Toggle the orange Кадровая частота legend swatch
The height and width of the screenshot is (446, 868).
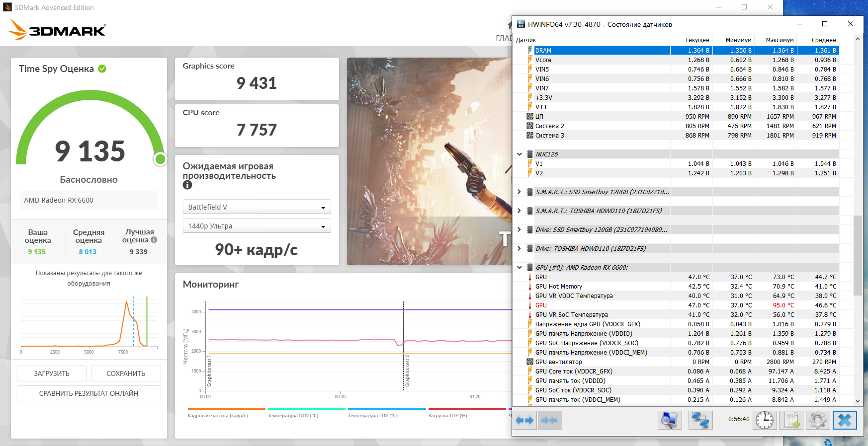(x=226, y=409)
